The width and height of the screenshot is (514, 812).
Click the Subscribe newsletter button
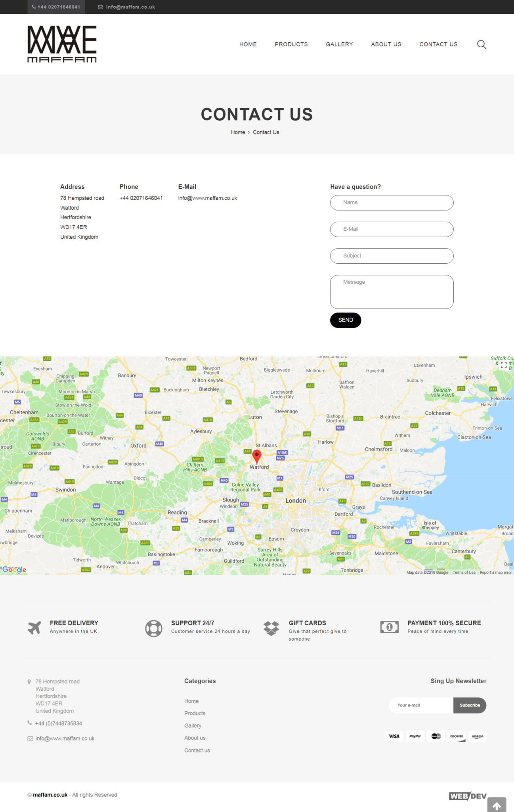coord(470,705)
